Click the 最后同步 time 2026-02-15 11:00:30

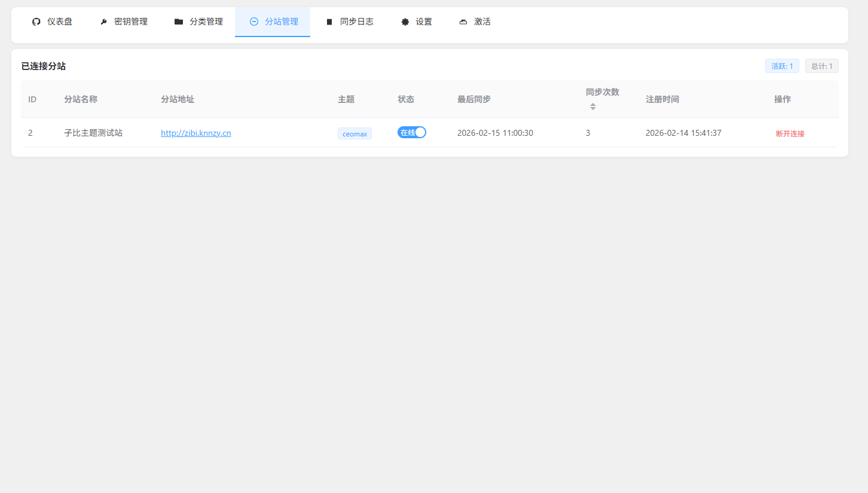495,133
